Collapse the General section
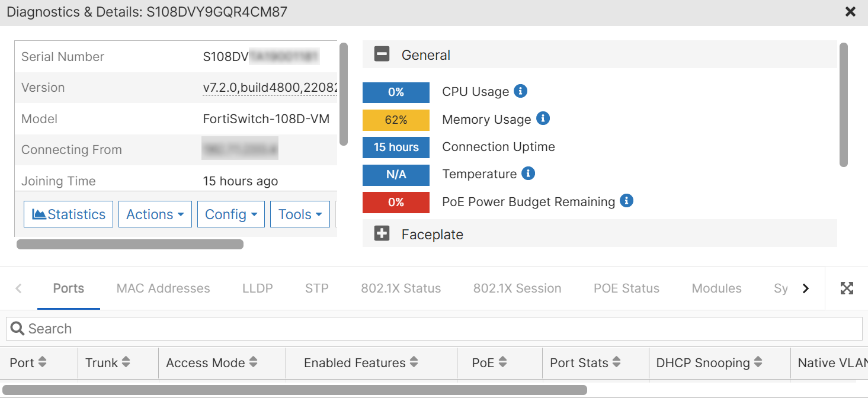Screen dimensions: 868x398 [382, 54]
